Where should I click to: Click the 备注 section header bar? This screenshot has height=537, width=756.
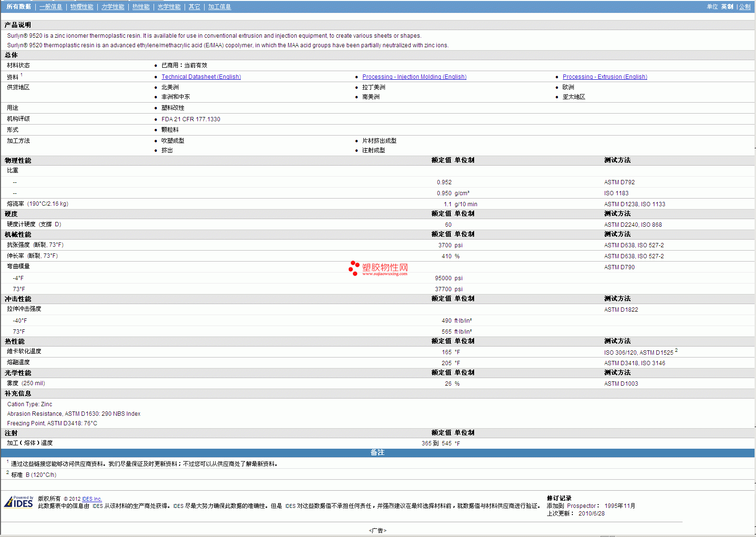click(x=377, y=453)
